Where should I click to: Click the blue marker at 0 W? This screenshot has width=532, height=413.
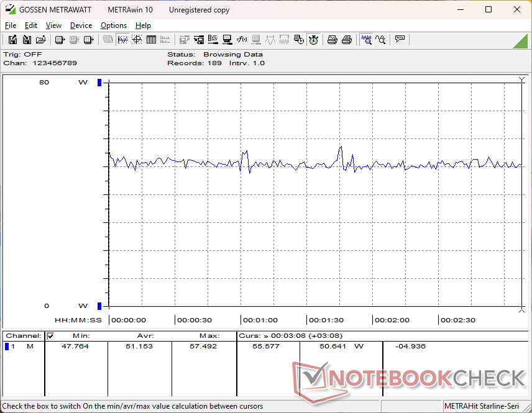click(99, 306)
